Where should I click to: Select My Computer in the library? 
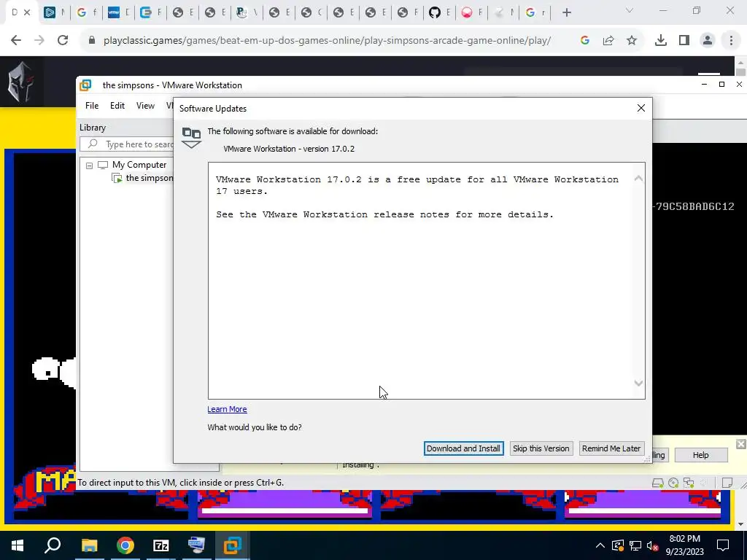pyautogui.click(x=139, y=165)
